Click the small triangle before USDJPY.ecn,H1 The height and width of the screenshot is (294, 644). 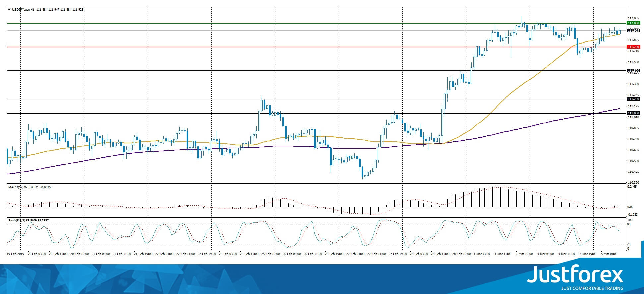9,10
